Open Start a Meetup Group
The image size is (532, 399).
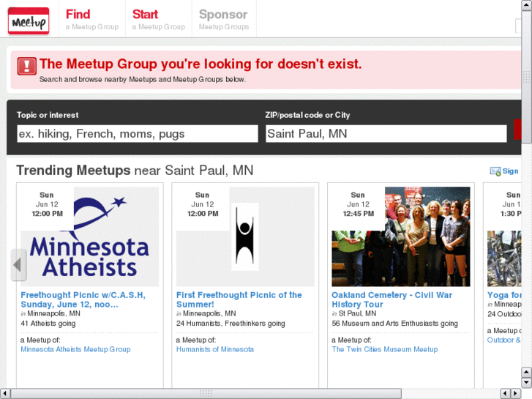click(159, 19)
